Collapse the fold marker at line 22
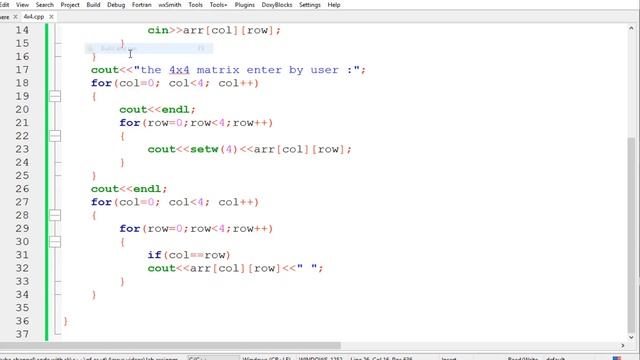The height and width of the screenshot is (360, 640). [55, 136]
